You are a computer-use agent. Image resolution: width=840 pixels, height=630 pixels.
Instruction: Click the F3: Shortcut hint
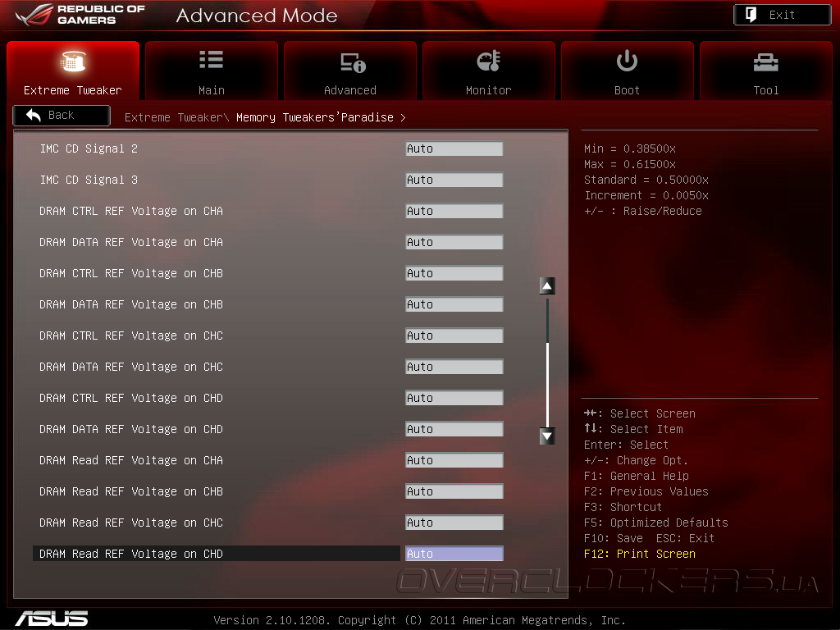pyautogui.click(x=623, y=507)
